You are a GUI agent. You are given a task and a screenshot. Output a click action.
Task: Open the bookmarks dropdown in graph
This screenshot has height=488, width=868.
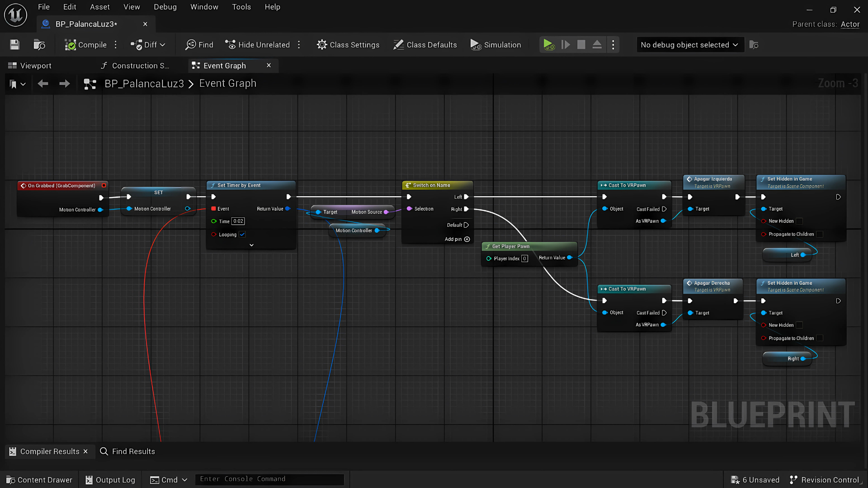pyautogui.click(x=18, y=84)
